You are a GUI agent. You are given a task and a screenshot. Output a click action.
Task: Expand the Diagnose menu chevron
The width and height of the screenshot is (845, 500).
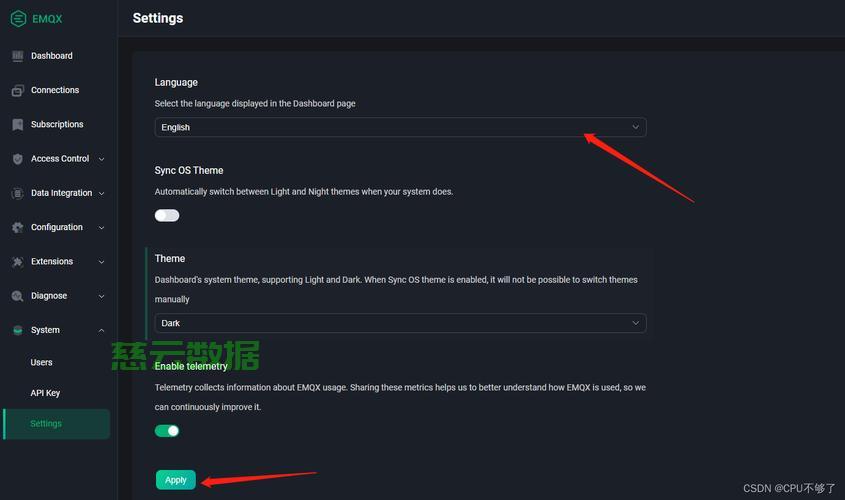tap(101, 296)
